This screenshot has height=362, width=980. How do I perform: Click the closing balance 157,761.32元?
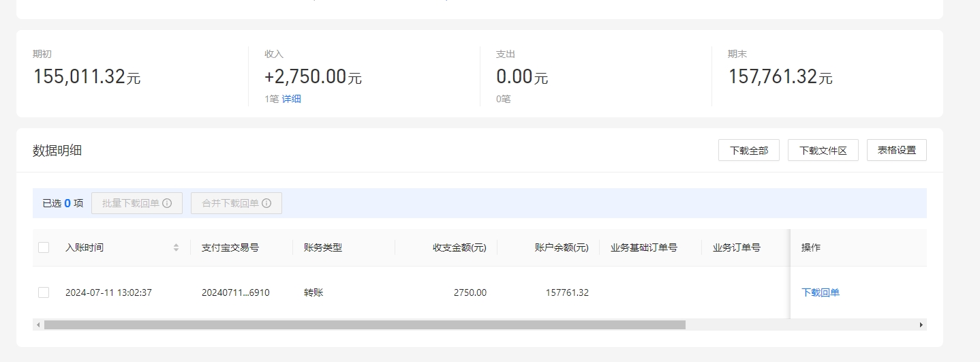[x=780, y=76]
